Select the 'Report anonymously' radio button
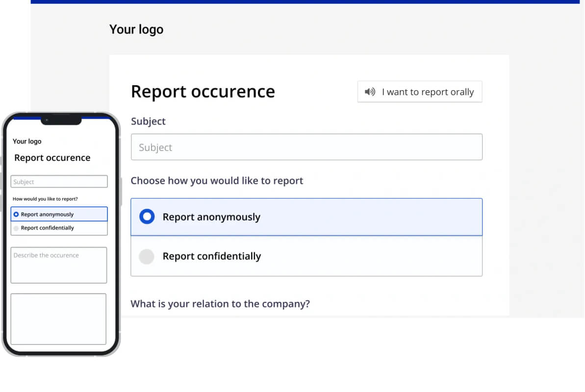585x392 pixels. pyautogui.click(x=147, y=217)
